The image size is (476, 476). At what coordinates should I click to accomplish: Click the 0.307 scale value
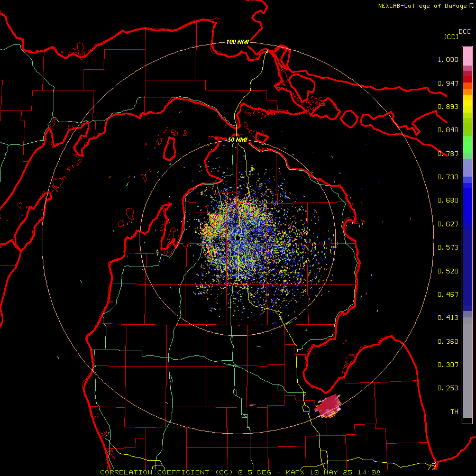448,365
